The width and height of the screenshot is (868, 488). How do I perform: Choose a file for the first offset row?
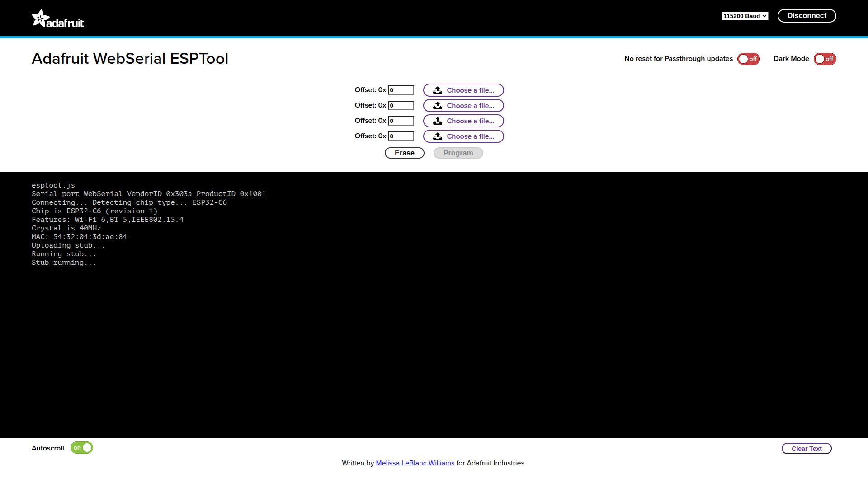pyautogui.click(x=463, y=90)
